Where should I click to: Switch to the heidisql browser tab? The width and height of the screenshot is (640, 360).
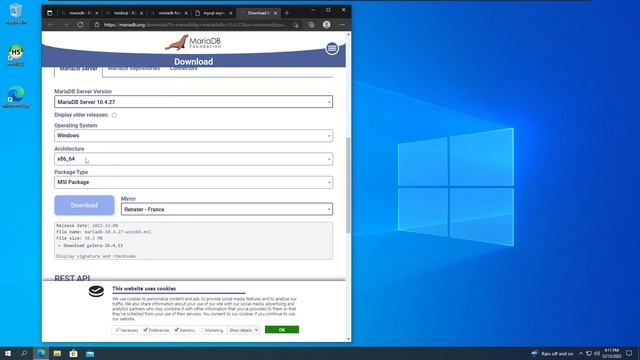click(x=125, y=13)
